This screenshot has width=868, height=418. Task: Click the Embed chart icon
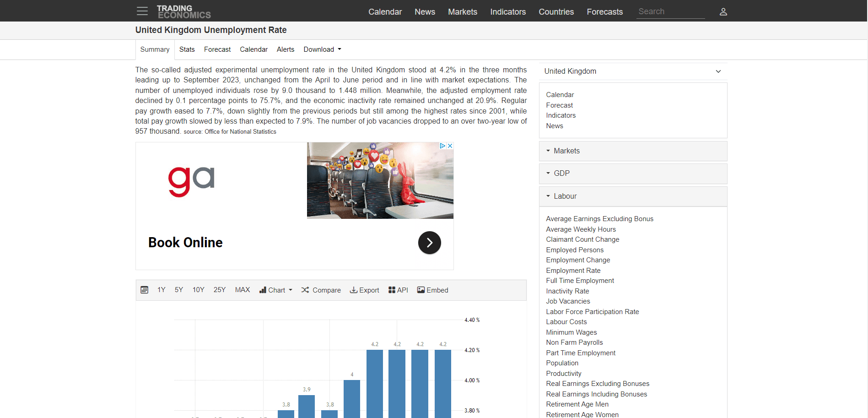tap(421, 290)
